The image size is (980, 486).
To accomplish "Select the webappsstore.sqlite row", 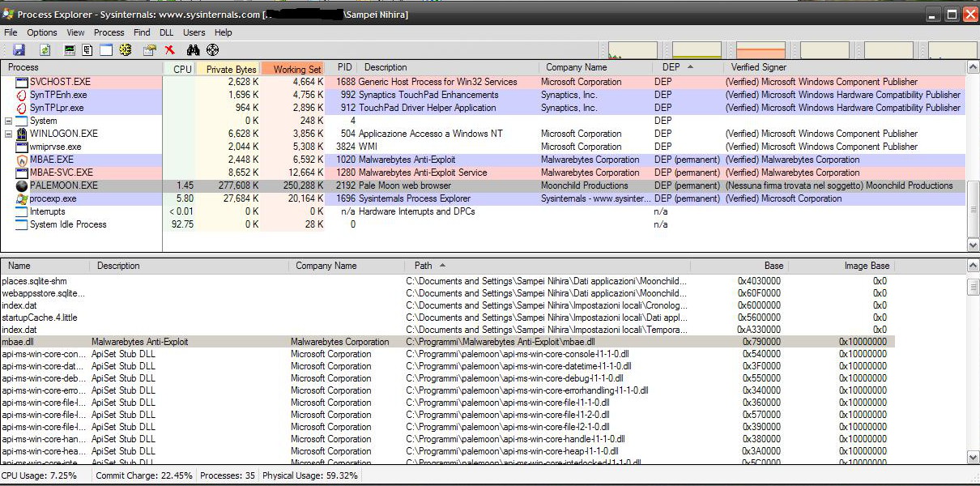I will point(447,293).
